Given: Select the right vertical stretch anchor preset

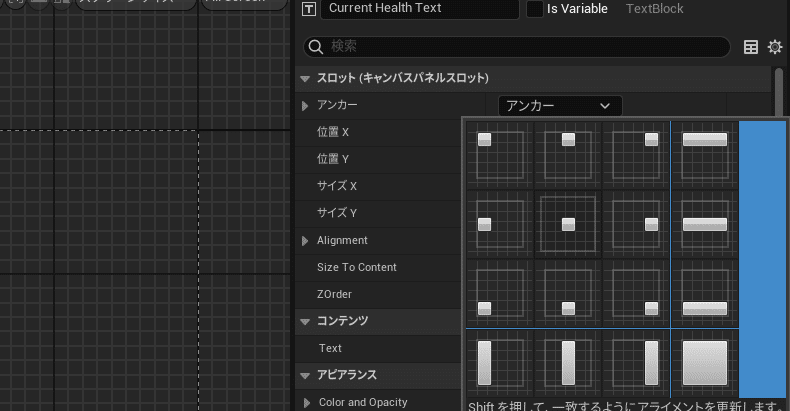Looking at the screenshot, I should [x=635, y=363].
